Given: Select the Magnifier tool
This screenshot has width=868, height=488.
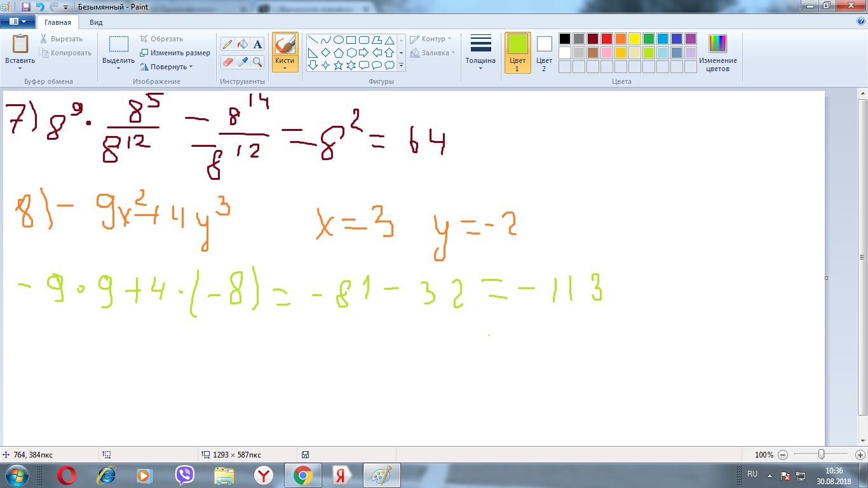Looking at the screenshot, I should tap(257, 62).
